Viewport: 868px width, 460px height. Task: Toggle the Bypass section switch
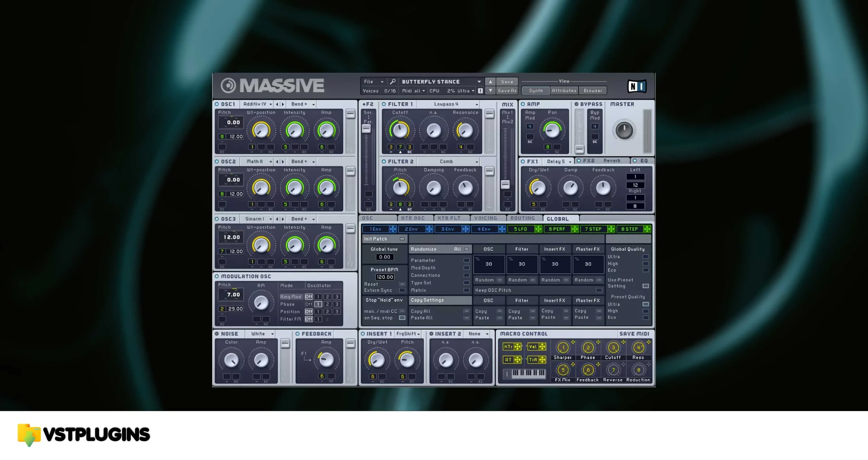coord(576,104)
